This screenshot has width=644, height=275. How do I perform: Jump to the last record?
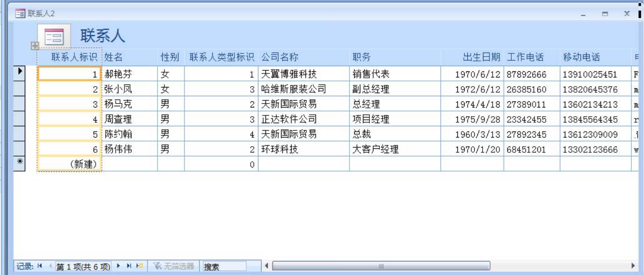[129, 266]
